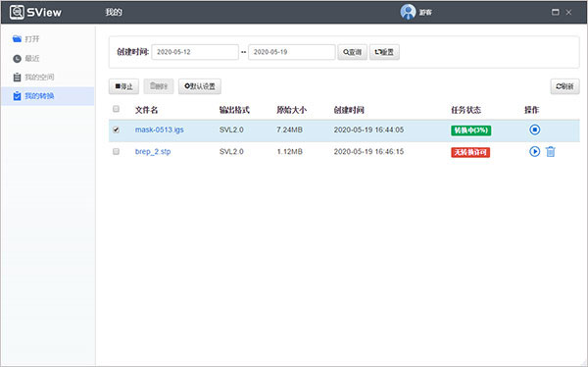The width and height of the screenshot is (588, 367).
Task: Click the 重置 reset button
Action: (384, 52)
